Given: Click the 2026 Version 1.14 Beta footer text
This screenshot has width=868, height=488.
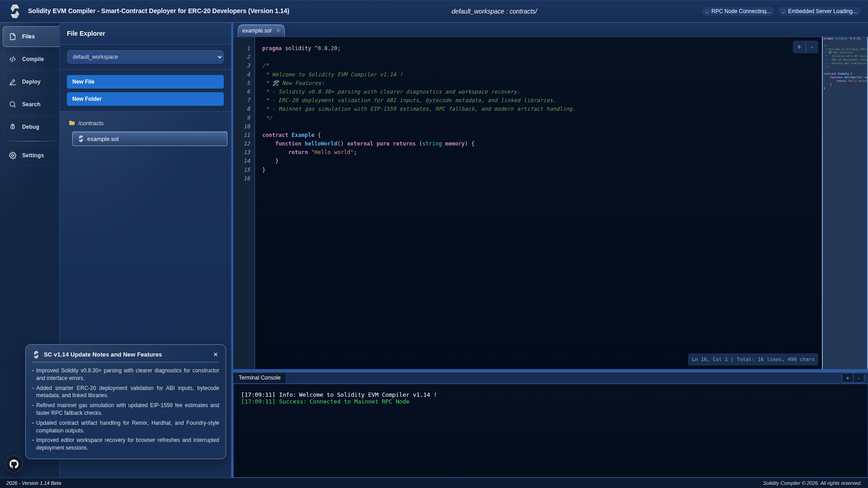Looking at the screenshot, I should coord(33,483).
